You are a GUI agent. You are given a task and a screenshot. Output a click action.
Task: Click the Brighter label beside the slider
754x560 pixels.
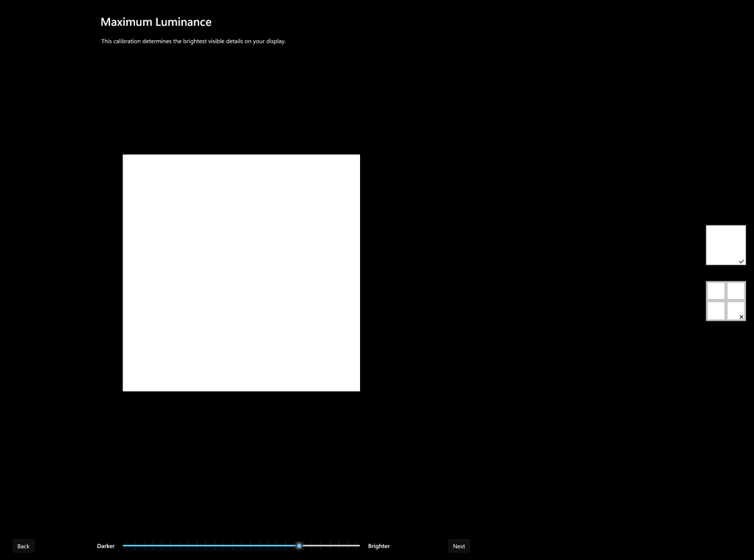(379, 546)
